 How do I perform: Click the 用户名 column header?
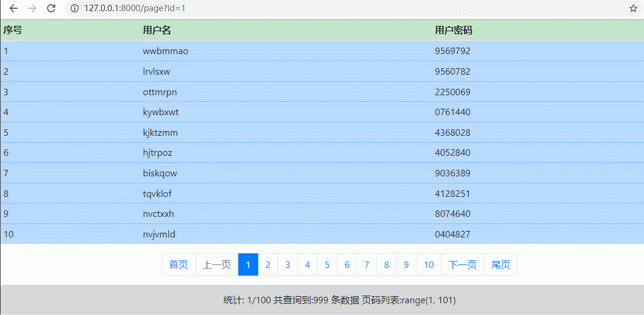(x=157, y=31)
